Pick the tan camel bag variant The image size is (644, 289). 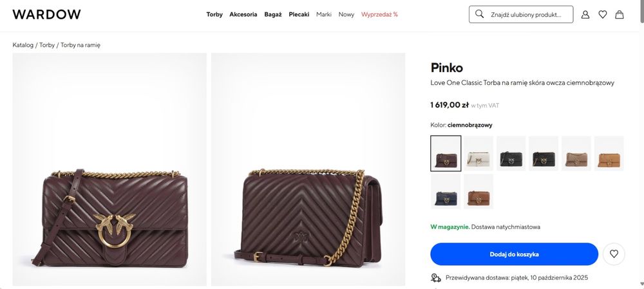(609, 153)
